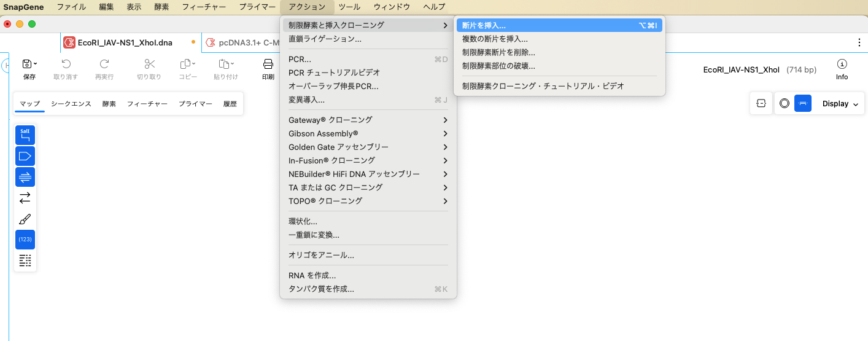Image resolution: width=868 pixels, height=341 pixels.
Task: Open PCR チュートリアルビデオ entry
Action: pyautogui.click(x=368, y=73)
